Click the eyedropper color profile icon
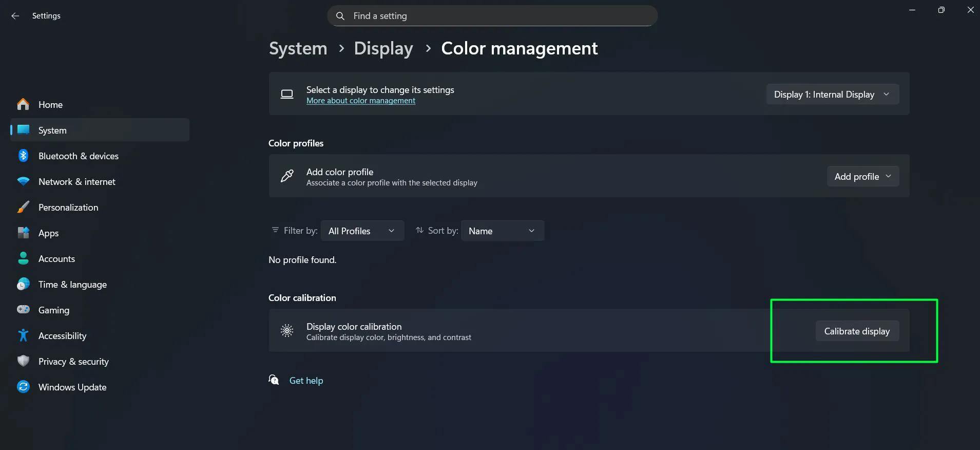The width and height of the screenshot is (980, 450). 287,176
